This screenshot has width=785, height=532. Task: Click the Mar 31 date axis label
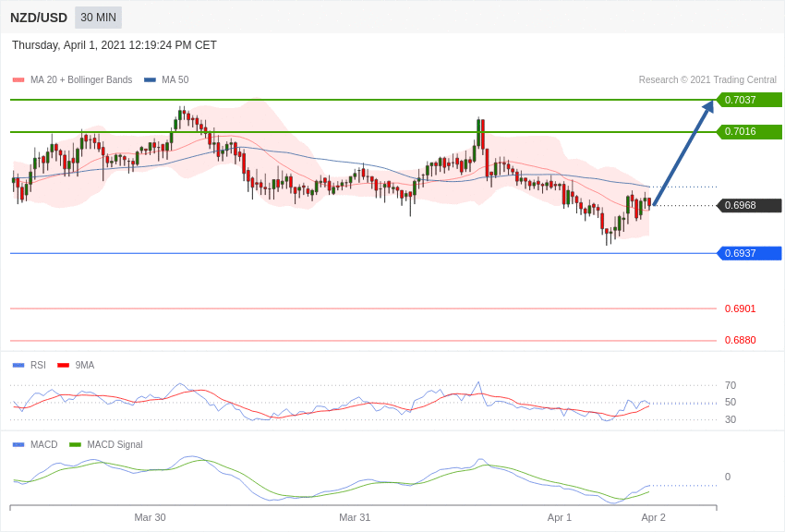(355, 517)
